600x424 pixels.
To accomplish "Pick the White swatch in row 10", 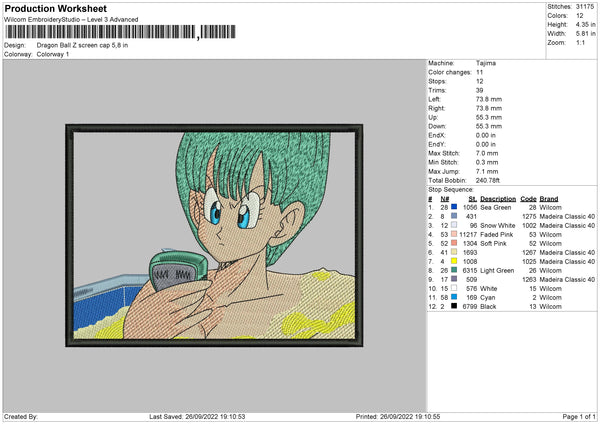I will pos(454,288).
